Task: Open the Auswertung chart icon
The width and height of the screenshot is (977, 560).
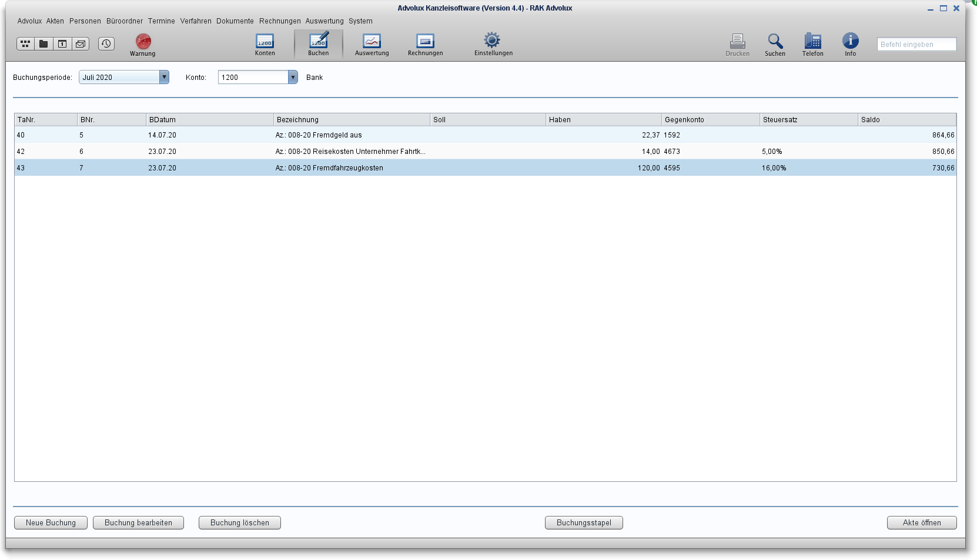Action: coord(372,45)
